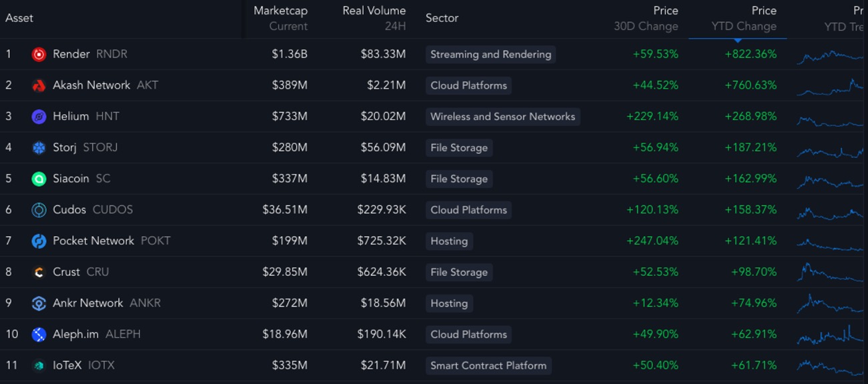Click the Siacoin green logo icon

39,179
